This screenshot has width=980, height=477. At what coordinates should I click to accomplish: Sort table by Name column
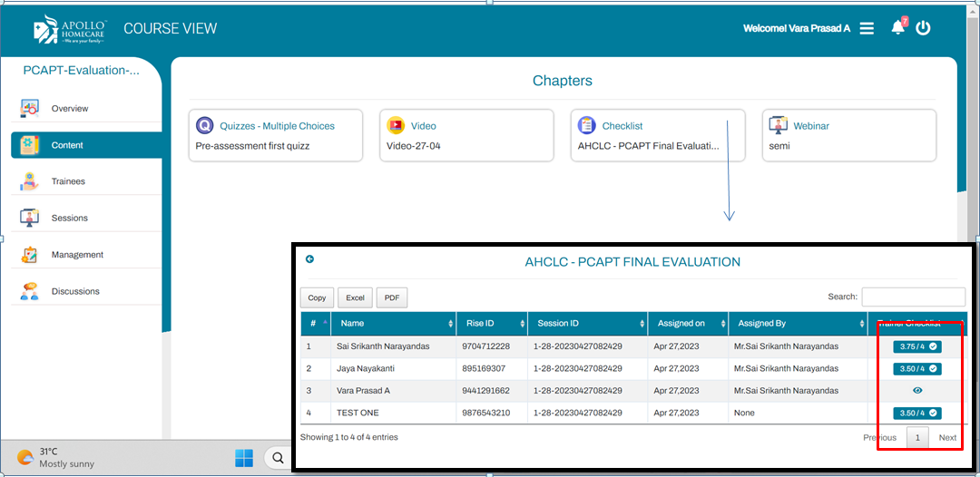click(x=393, y=324)
